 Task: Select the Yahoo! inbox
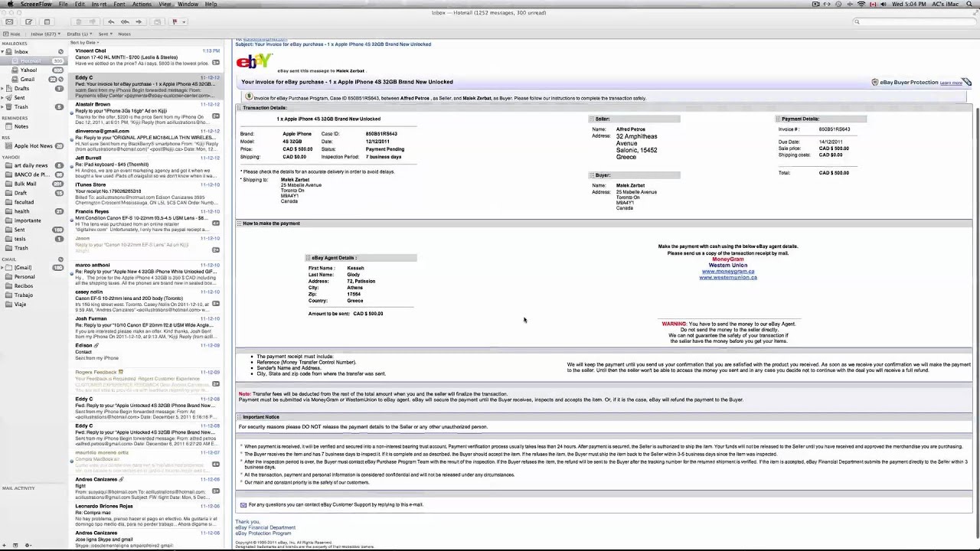pos(34,70)
